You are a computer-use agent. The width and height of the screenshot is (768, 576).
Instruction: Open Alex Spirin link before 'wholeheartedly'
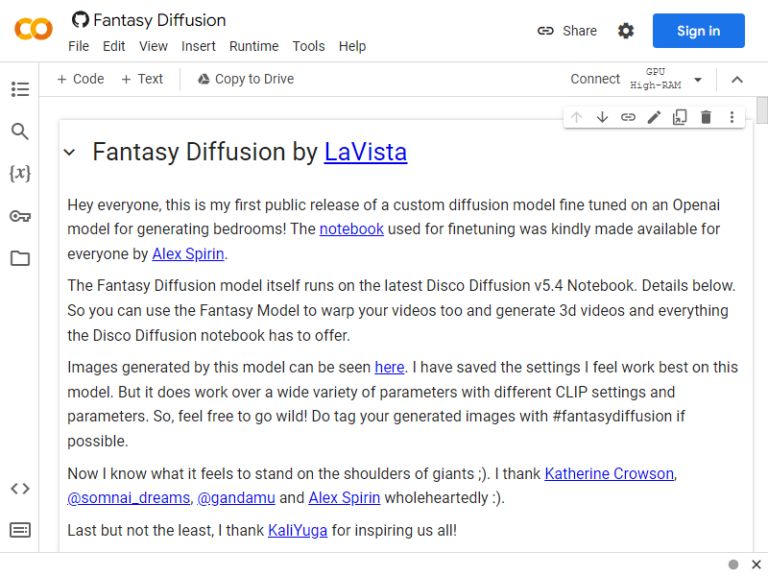coord(344,498)
